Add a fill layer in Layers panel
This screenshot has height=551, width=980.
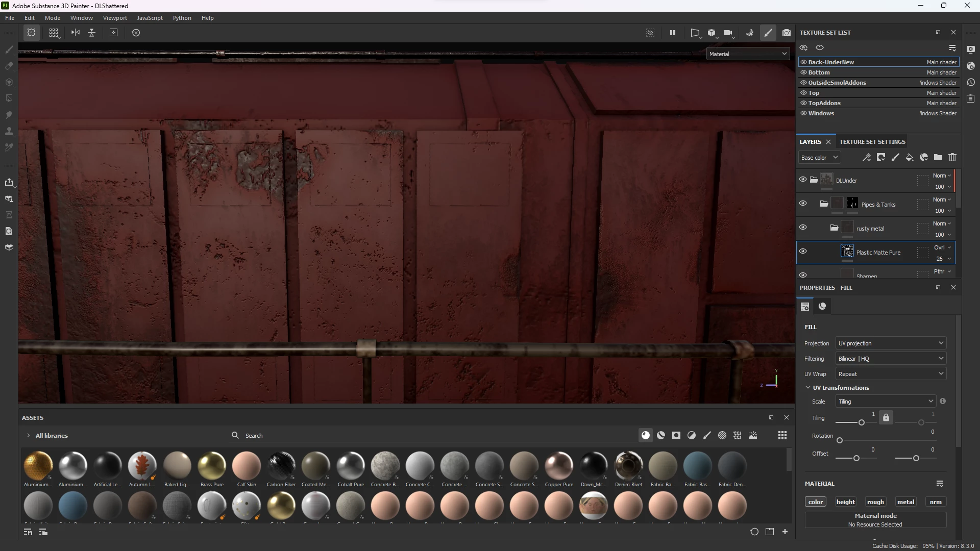[x=910, y=158]
